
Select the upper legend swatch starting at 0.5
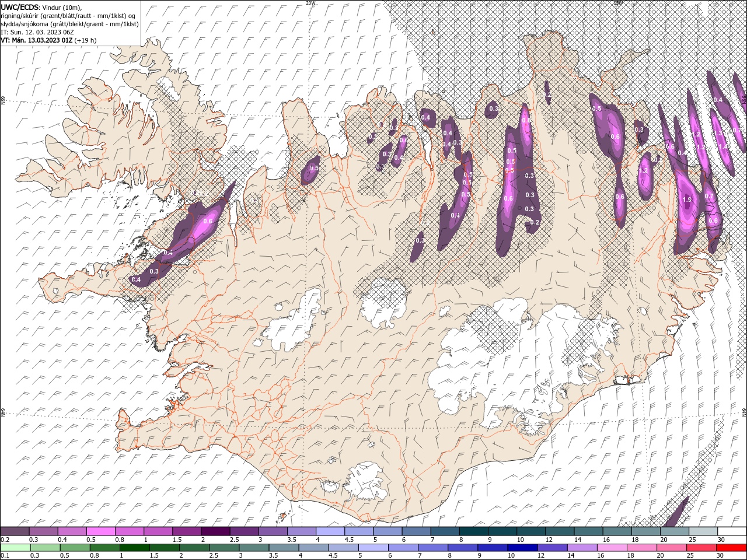100,531
